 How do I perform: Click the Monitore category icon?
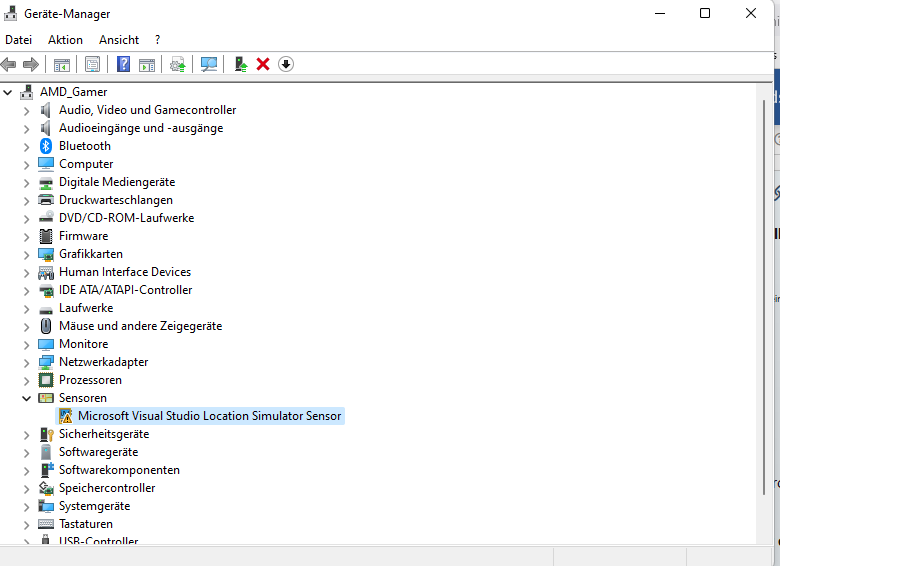(x=46, y=344)
